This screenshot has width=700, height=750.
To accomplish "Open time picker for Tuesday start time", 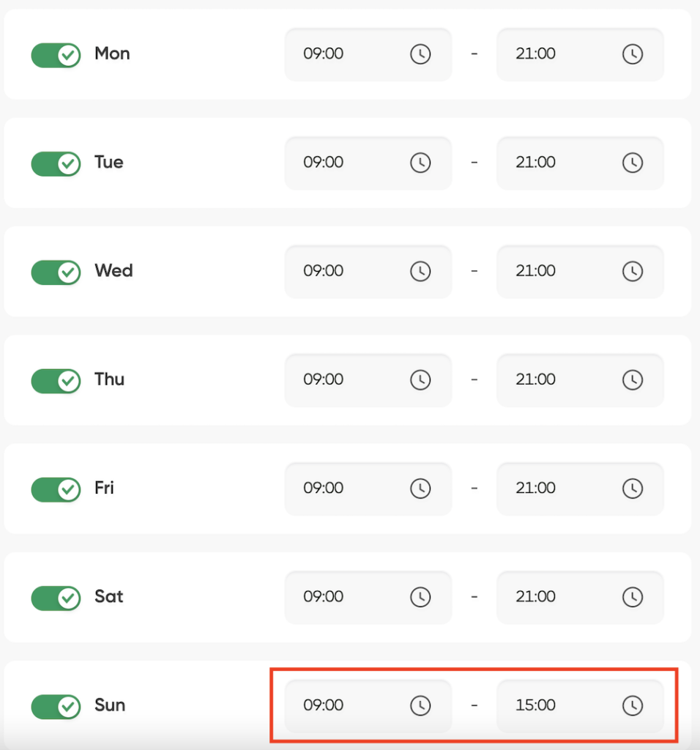I will pos(420,162).
